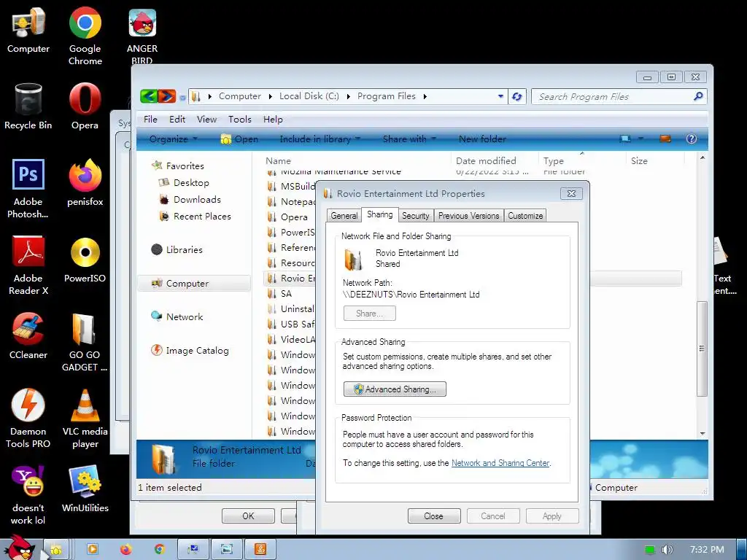Click the Chrome taskbar icon
The width and height of the screenshot is (747, 560).
160,549
